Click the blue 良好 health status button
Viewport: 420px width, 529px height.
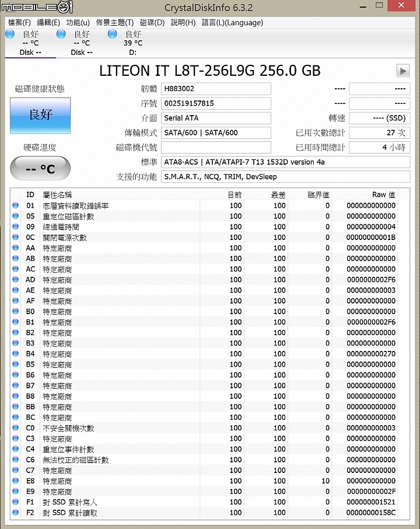(x=40, y=116)
